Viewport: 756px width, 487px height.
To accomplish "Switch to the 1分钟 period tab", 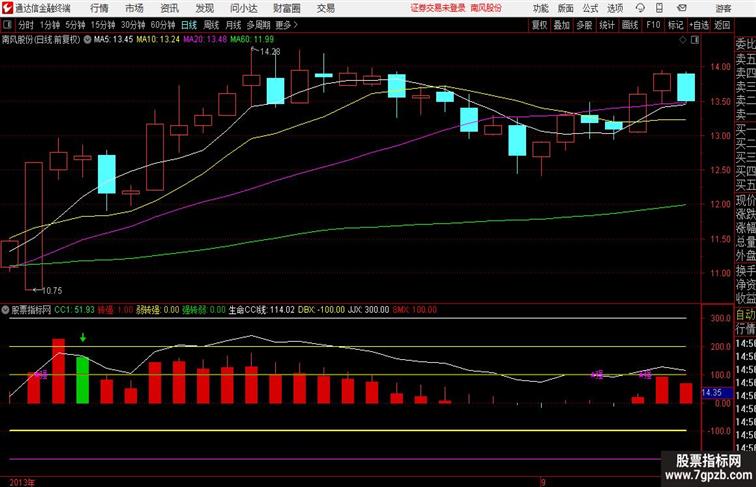I will click(x=50, y=25).
